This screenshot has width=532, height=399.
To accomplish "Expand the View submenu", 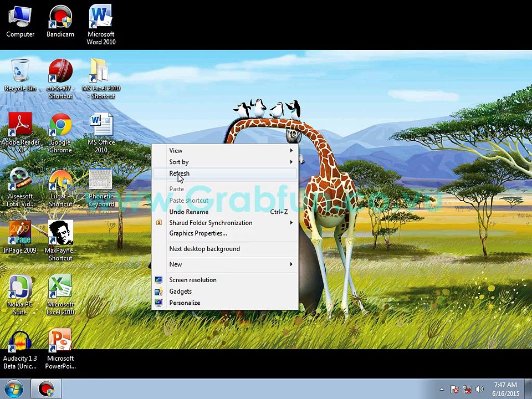I will coord(225,150).
